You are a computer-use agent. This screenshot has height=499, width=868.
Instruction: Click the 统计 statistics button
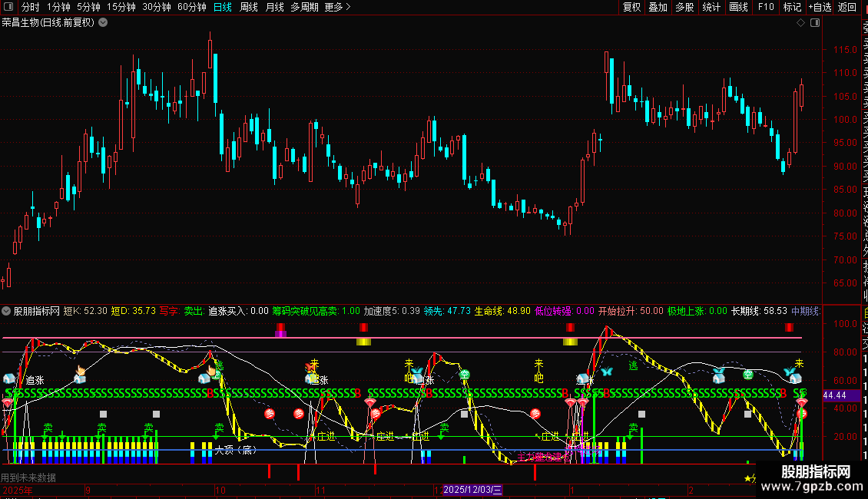(x=711, y=7)
